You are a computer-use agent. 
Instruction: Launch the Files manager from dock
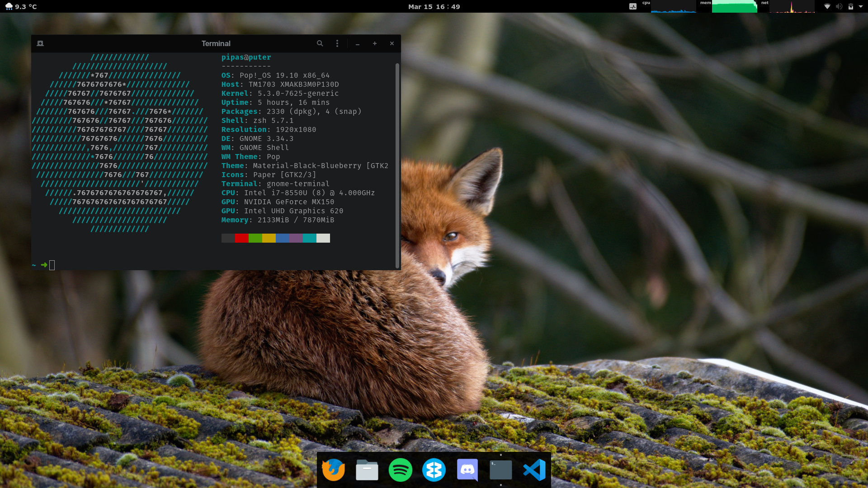[x=367, y=470]
